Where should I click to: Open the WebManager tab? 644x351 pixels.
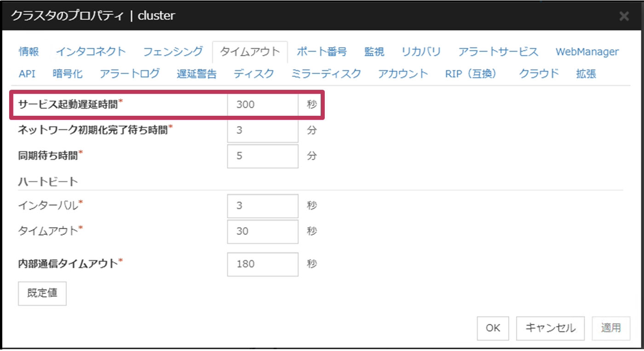(x=587, y=51)
